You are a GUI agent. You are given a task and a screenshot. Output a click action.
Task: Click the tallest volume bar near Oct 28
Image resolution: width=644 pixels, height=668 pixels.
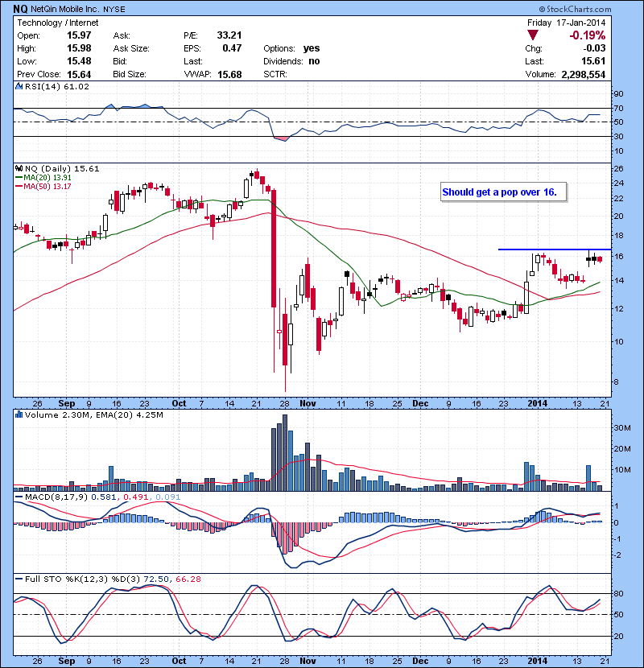click(285, 453)
